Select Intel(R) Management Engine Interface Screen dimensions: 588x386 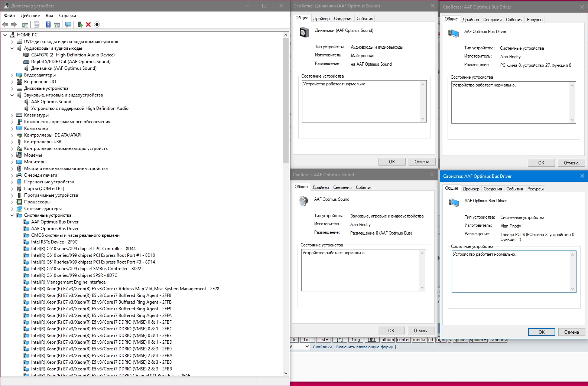[x=68, y=282]
